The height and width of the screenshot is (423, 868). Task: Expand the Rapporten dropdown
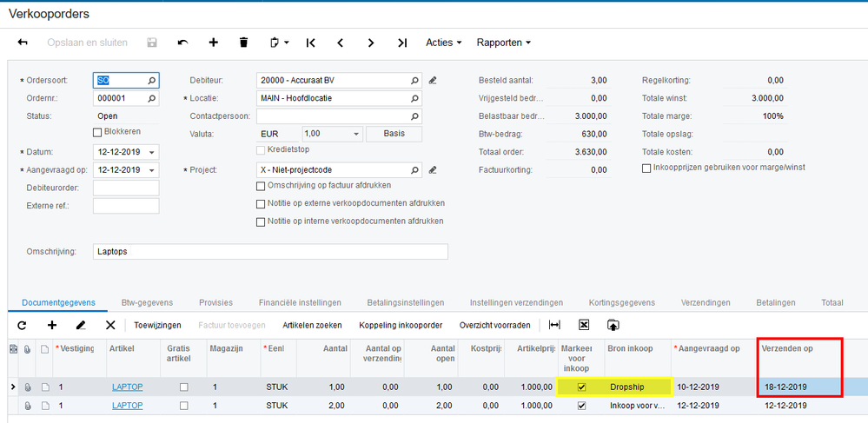(x=503, y=43)
